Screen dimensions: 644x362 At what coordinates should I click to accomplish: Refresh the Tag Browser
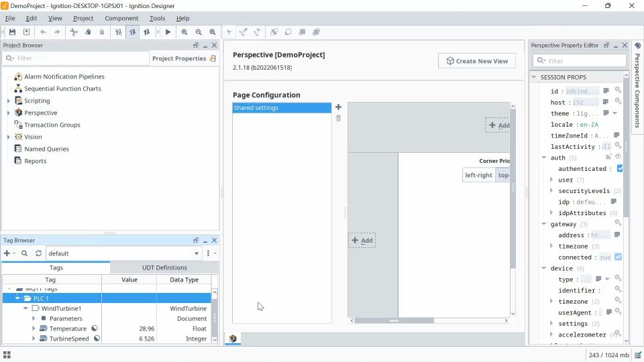pyautogui.click(x=39, y=253)
